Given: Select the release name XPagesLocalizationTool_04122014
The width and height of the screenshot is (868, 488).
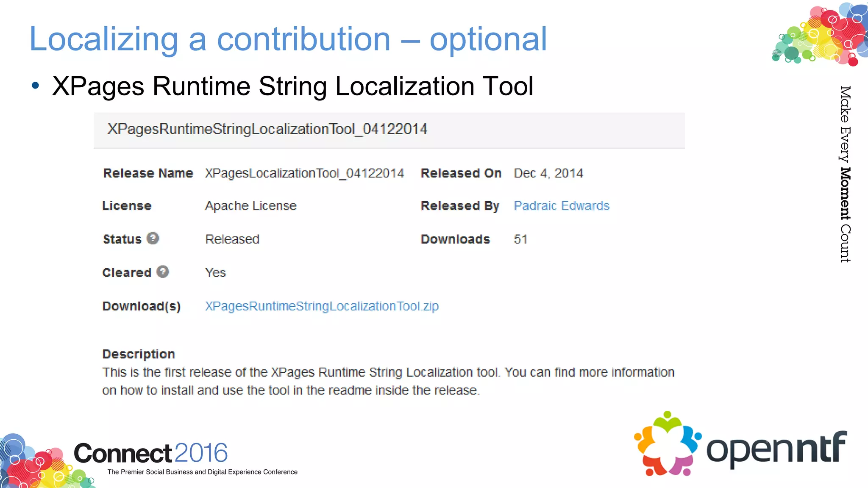Looking at the screenshot, I should click(x=304, y=173).
